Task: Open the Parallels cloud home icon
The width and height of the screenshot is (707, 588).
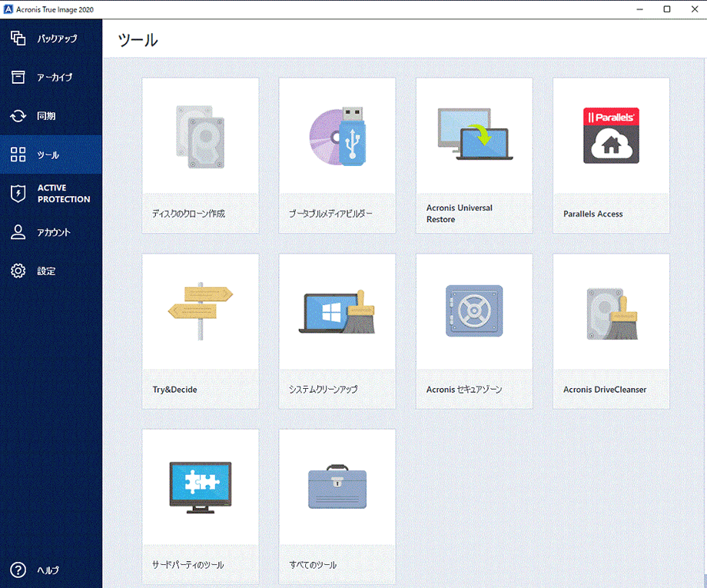Action: pyautogui.click(x=611, y=135)
